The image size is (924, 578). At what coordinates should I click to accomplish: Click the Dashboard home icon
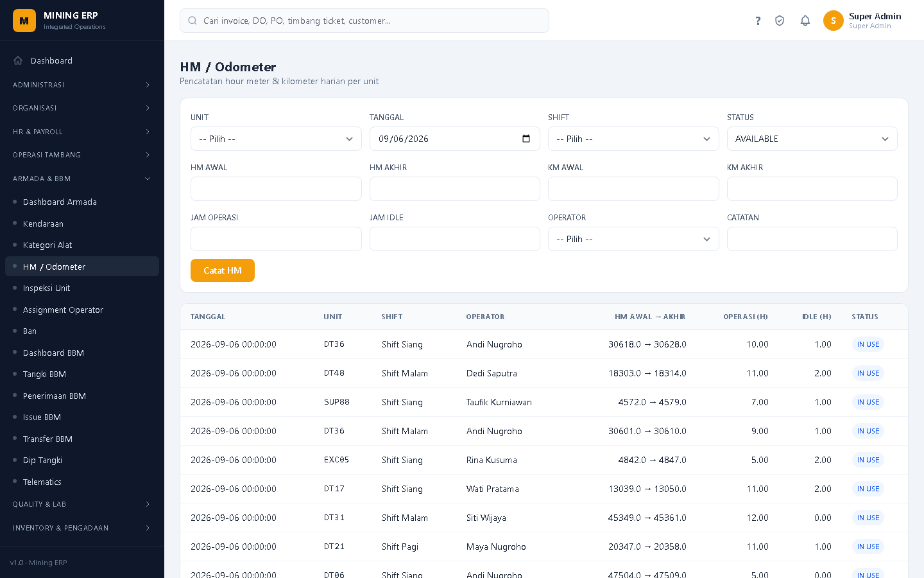click(18, 60)
